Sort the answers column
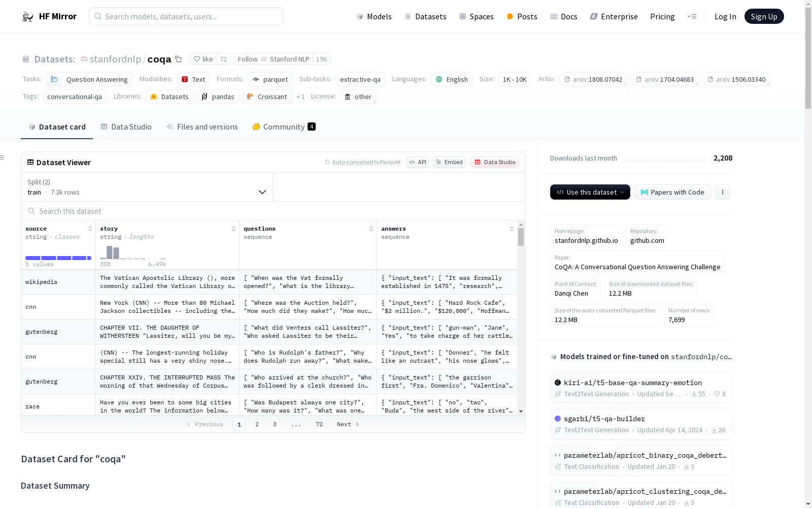The image size is (812, 508). tap(512, 229)
